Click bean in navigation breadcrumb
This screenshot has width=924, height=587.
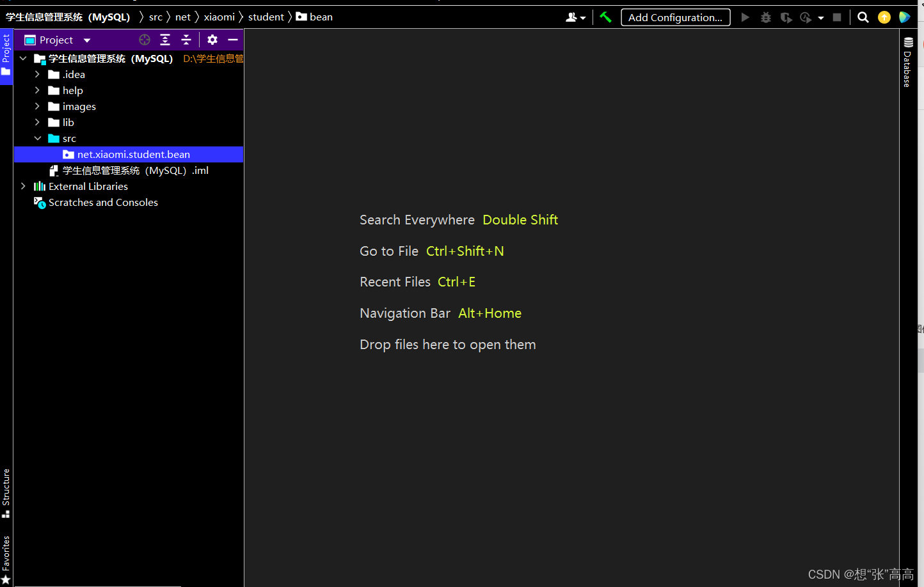click(x=314, y=17)
